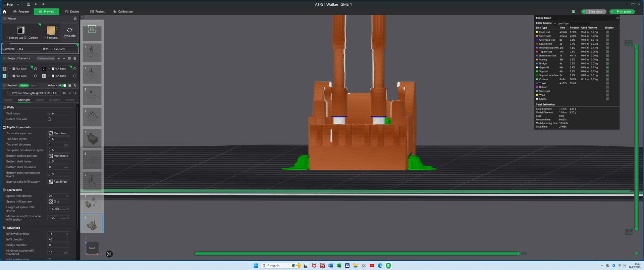
Task: Open compare presets icon in Process header
Action: 75,86
